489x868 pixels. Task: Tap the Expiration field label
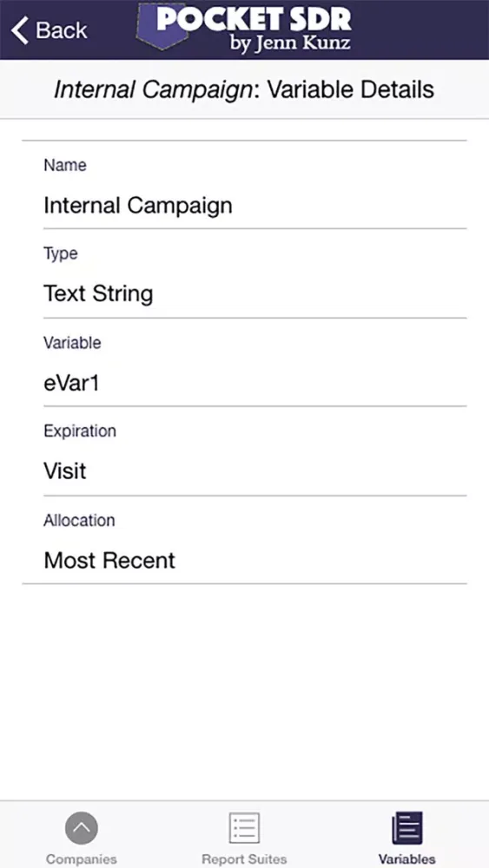(80, 431)
